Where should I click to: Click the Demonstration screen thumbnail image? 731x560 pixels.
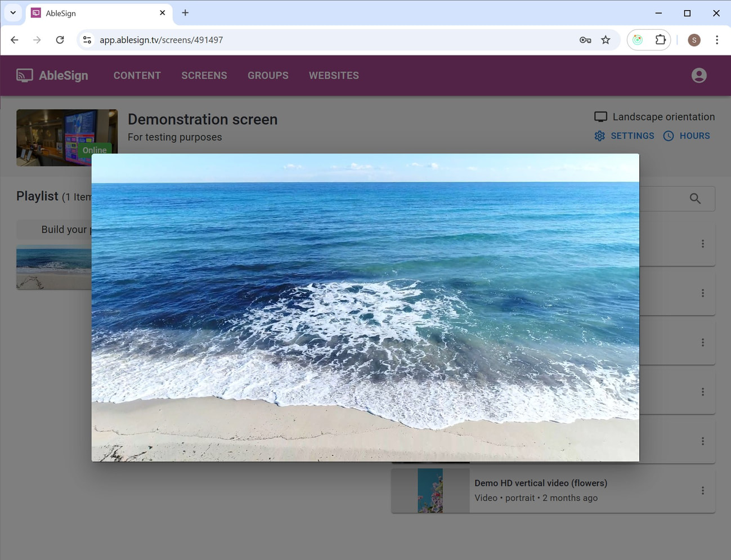pyautogui.click(x=66, y=137)
